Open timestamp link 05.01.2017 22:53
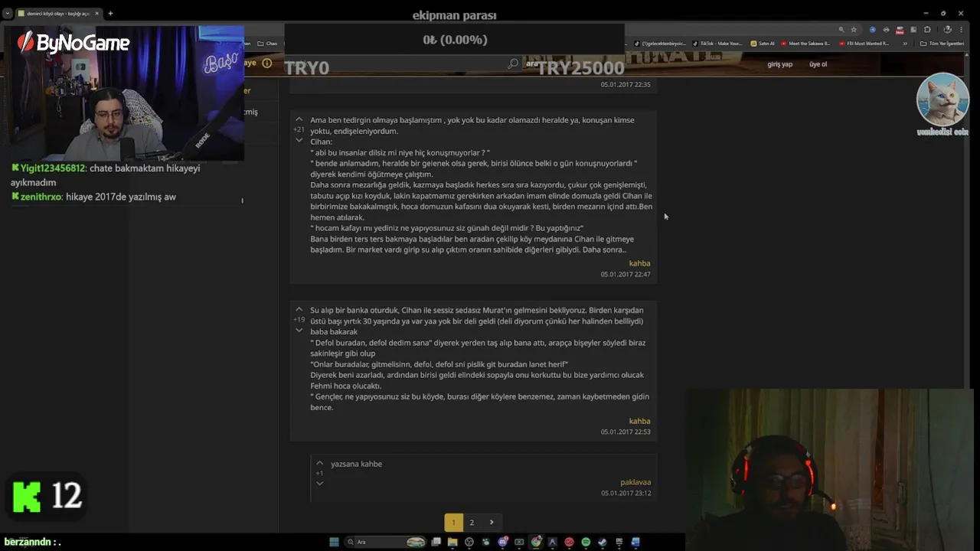This screenshot has width=980, height=551. point(626,432)
